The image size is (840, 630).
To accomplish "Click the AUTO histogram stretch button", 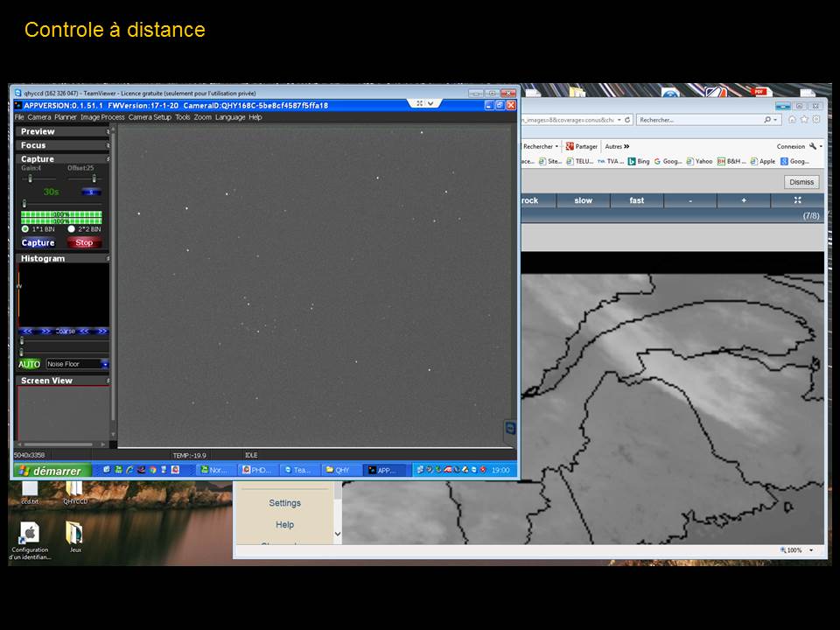I will coord(29,364).
